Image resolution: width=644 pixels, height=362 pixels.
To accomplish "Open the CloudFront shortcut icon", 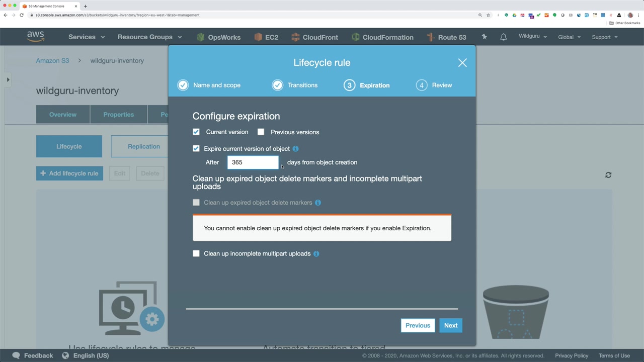I will 295,37.
